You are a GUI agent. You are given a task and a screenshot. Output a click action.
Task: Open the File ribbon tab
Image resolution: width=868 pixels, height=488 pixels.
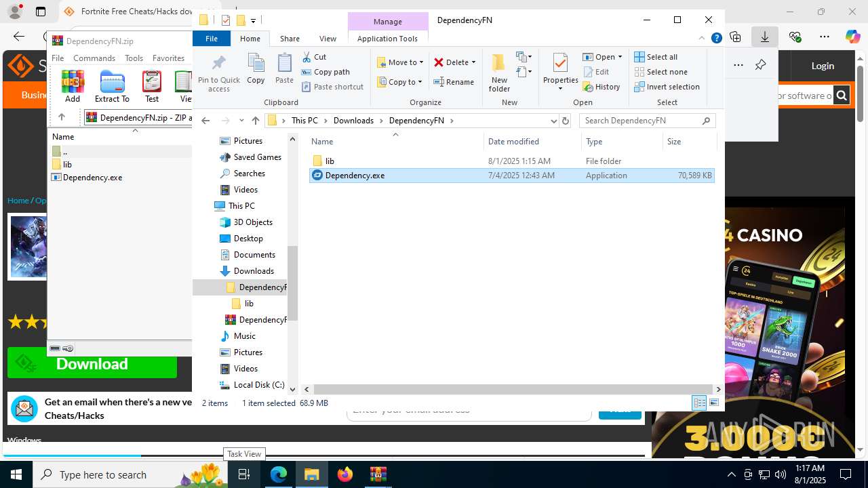click(212, 39)
